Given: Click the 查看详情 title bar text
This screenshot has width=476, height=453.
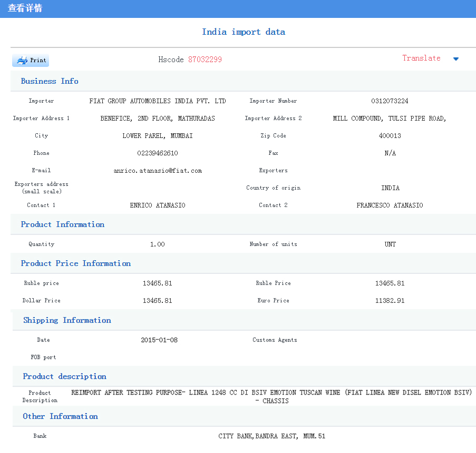Looking at the screenshot, I should pyautogui.click(x=25, y=8).
